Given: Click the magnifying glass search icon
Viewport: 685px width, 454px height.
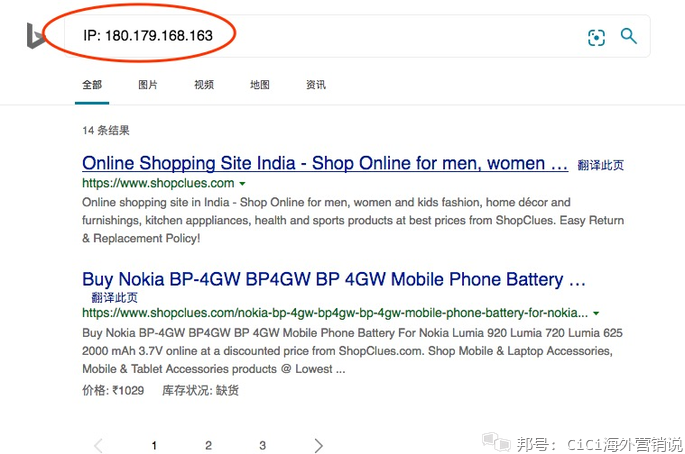Looking at the screenshot, I should (x=629, y=36).
